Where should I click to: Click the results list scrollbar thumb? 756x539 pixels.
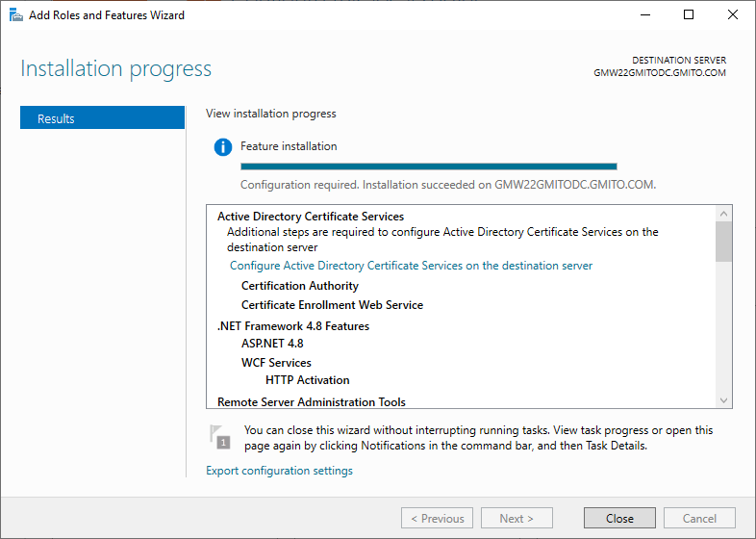723,242
